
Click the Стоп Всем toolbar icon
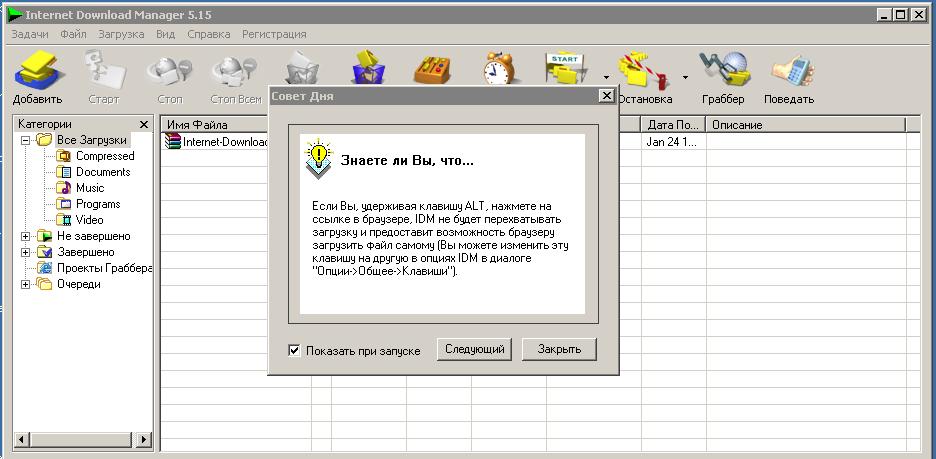pyautogui.click(x=235, y=70)
